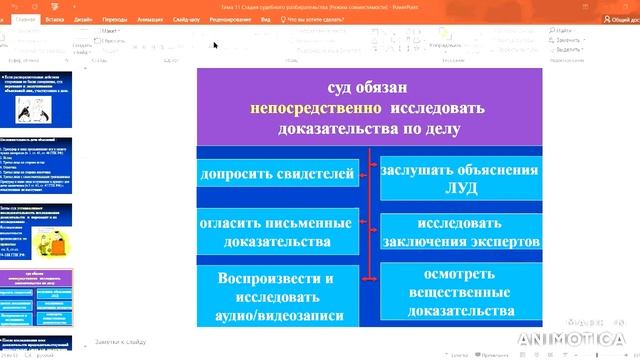
Task: Click the Сбросить reset button
Action: click(x=109, y=40)
